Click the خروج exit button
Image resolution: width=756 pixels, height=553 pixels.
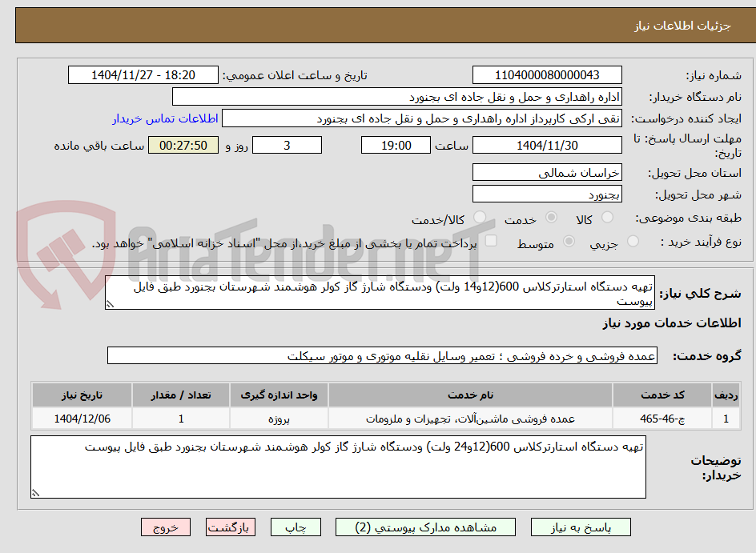click(x=165, y=527)
